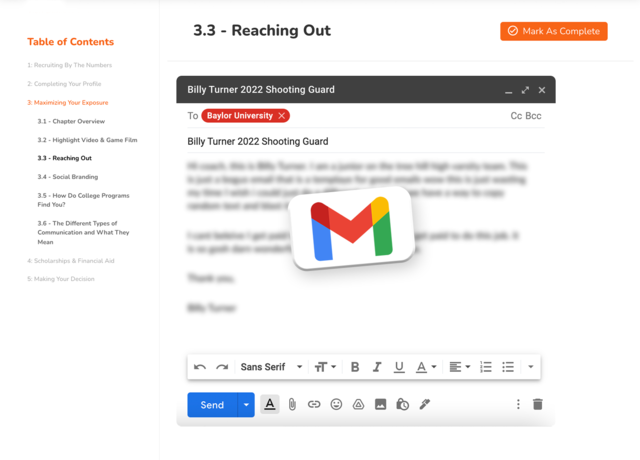The width and height of the screenshot is (640, 460).
Task: Click Cc to add carbon copy
Action: click(x=516, y=116)
